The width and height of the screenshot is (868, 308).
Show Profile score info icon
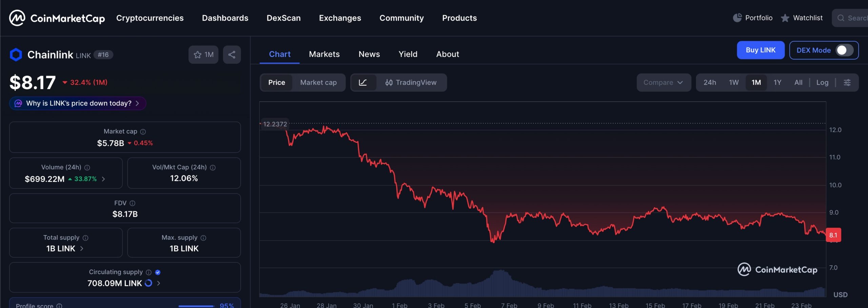[x=59, y=306]
